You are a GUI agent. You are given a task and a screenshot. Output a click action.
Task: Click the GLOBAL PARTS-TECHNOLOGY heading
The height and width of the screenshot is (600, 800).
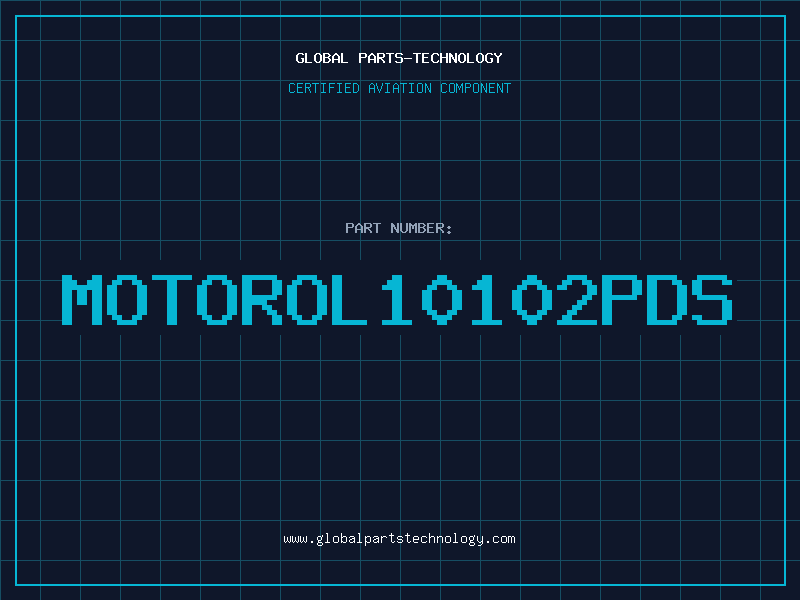(399, 58)
